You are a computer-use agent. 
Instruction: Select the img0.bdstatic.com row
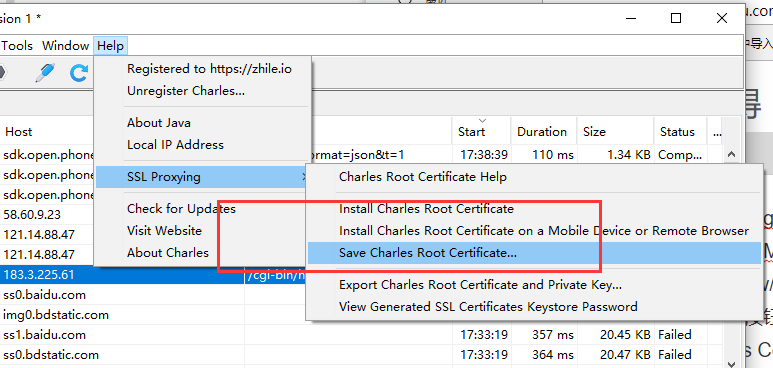[x=56, y=315]
